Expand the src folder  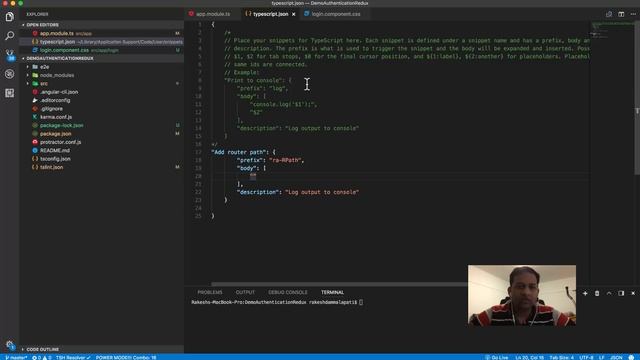point(102,83)
